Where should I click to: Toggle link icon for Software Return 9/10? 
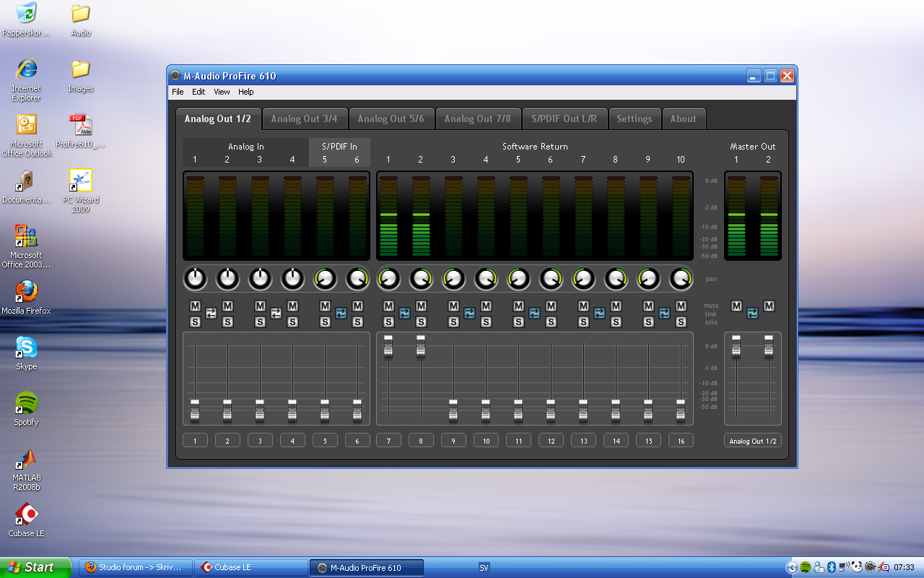click(664, 313)
